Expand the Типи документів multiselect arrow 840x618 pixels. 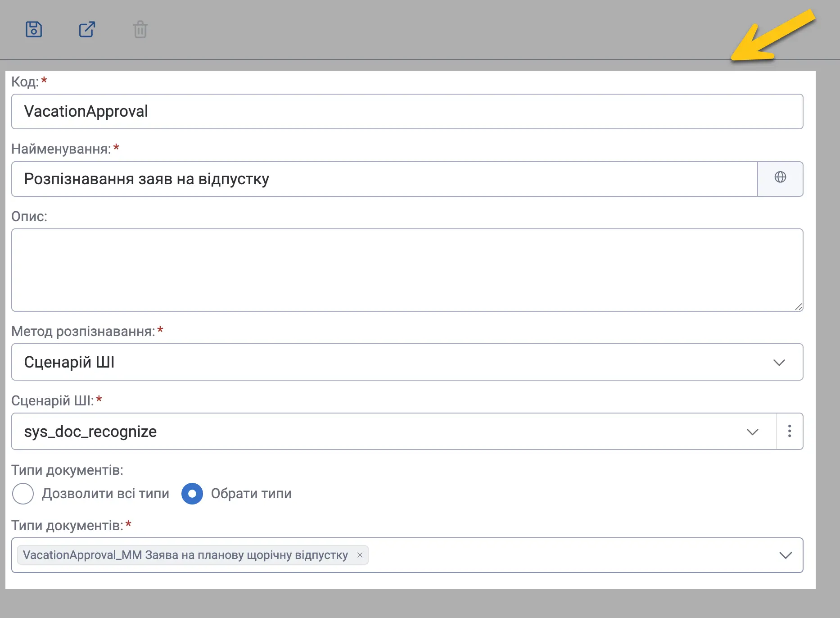pos(786,555)
